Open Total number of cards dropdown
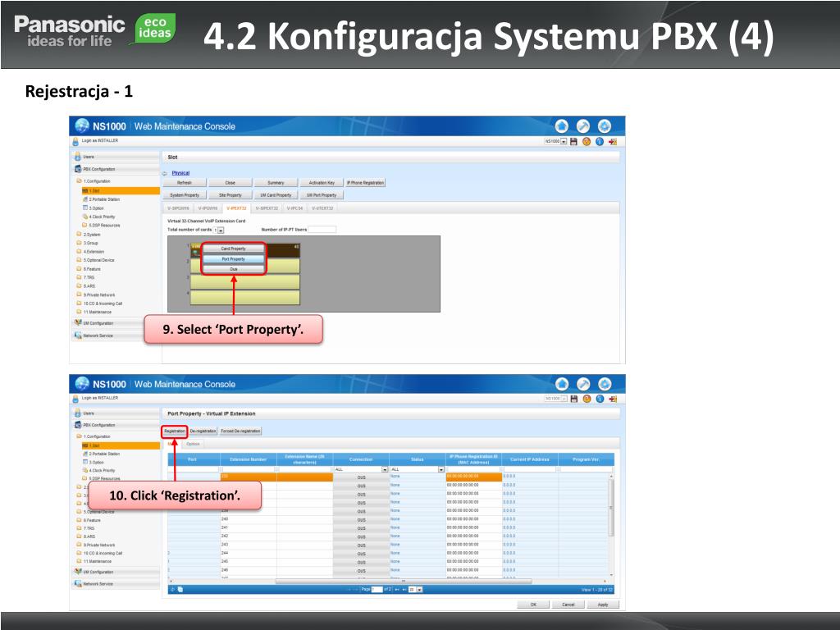This screenshot has width=840, height=630. click(x=221, y=230)
